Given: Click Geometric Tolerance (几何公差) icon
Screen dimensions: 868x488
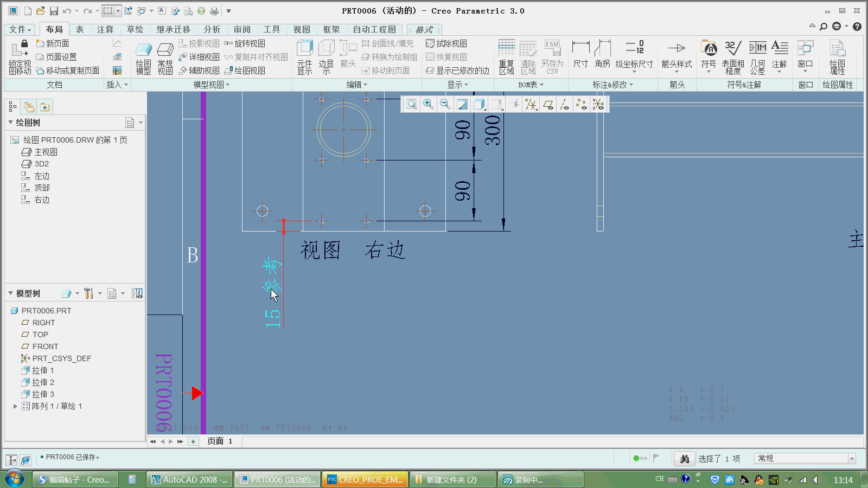Looking at the screenshot, I should tap(757, 57).
